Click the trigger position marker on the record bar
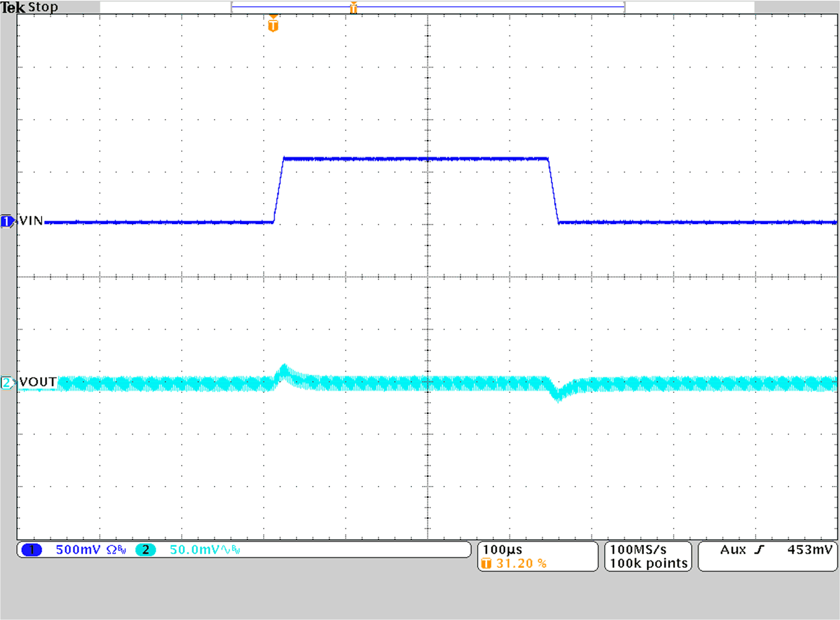 [354, 7]
